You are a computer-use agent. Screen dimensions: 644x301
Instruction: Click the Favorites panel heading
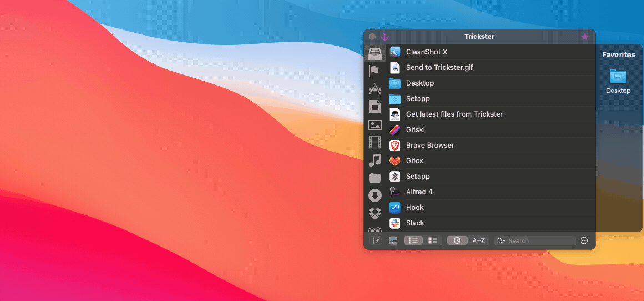(618, 54)
